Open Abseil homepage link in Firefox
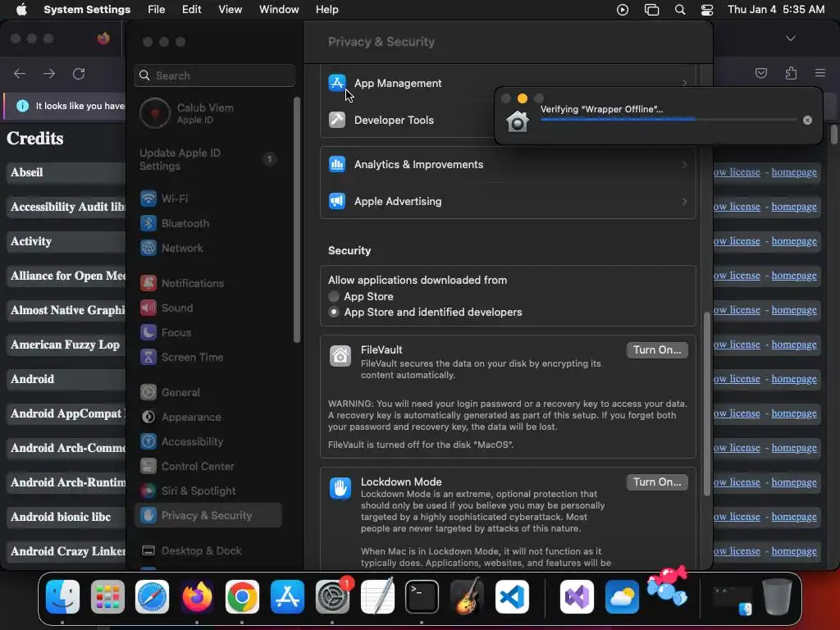Viewport: 840px width, 630px height. 794,172
